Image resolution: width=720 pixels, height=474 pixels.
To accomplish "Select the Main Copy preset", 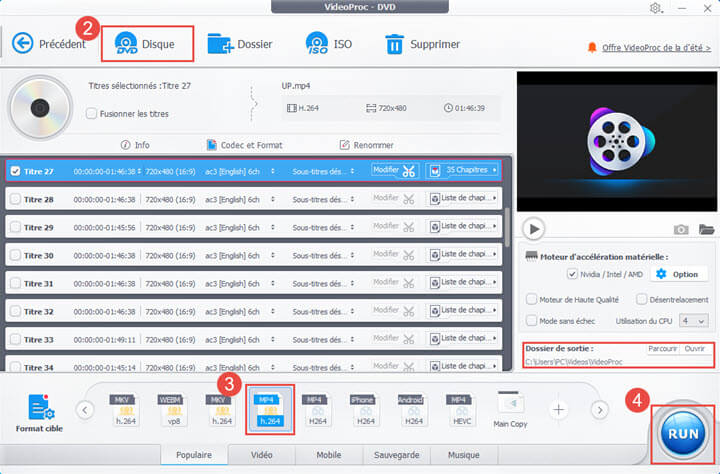I will 510,410.
